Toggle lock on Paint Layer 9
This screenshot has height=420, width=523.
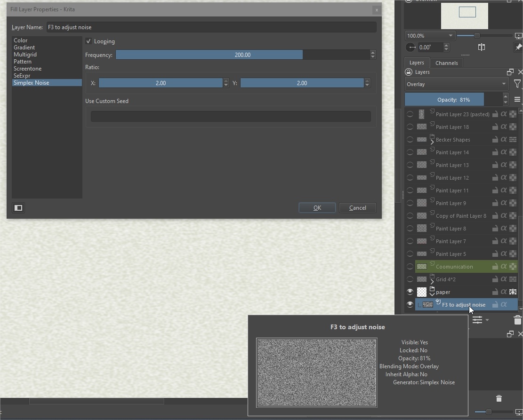[495, 203]
